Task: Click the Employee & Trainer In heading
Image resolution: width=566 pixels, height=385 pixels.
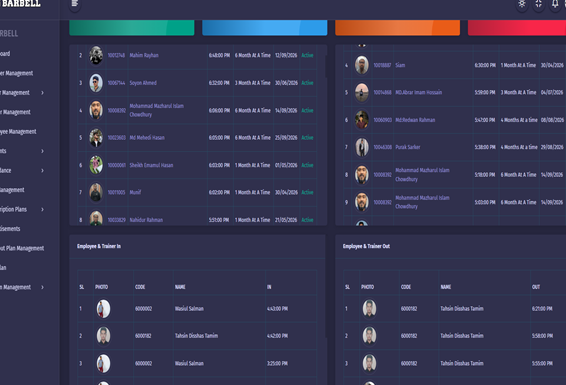Action: 99,246
